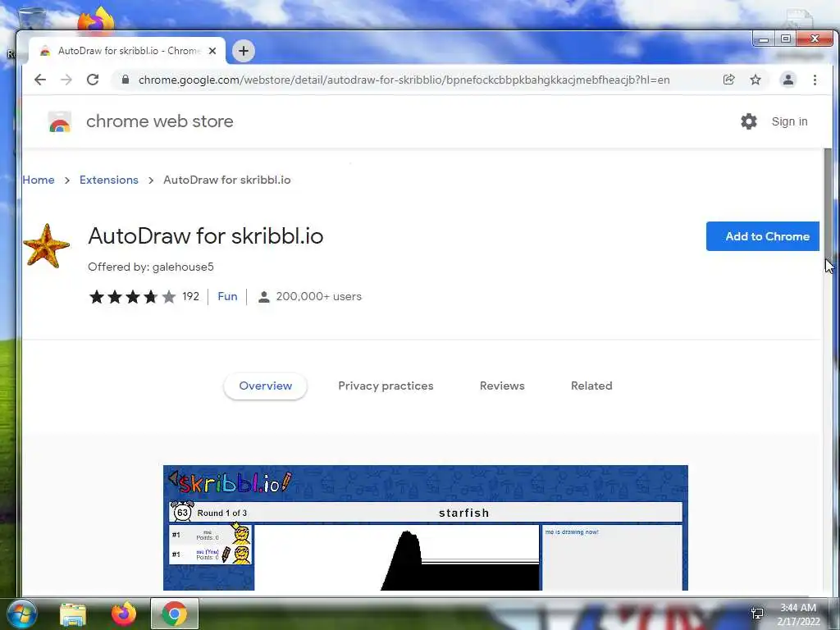Select the Overview tab
Screen dimensions: 840x630
click(265, 386)
